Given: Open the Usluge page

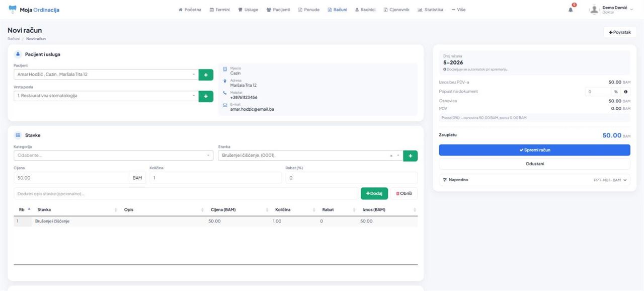Looking at the screenshot, I should (248, 10).
